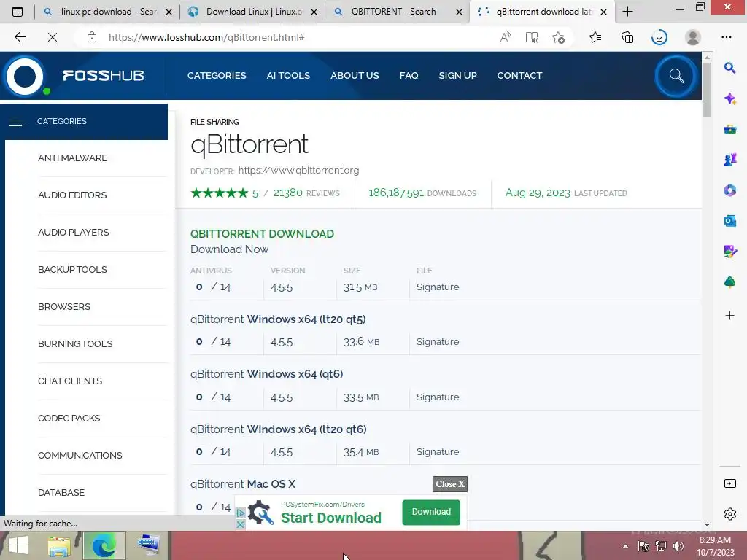Open the Outlook sidebar icon
This screenshot has height=560, width=747.
729,221
